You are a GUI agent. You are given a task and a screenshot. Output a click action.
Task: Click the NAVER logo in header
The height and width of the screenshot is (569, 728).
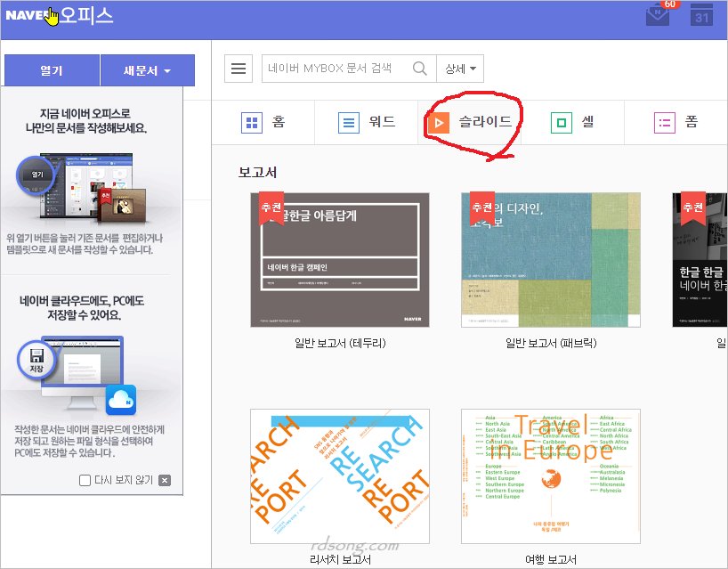25,15
